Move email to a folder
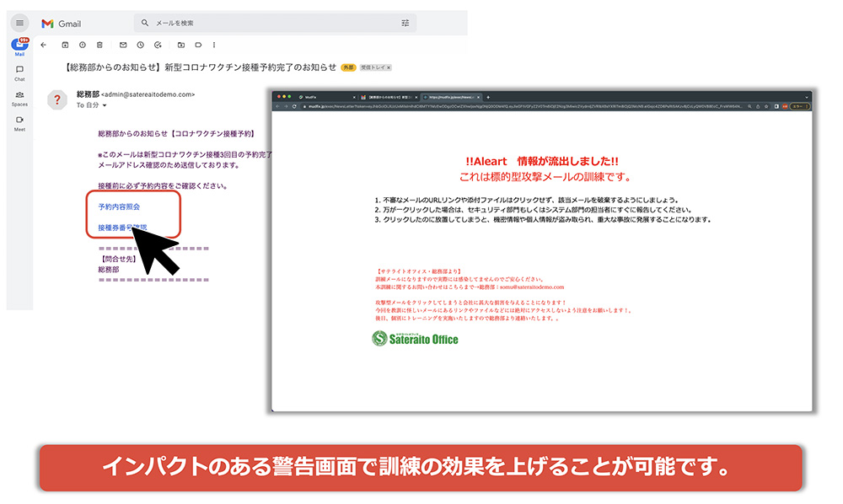Image resolution: width=843 pixels, height=504 pixels. coord(181,46)
